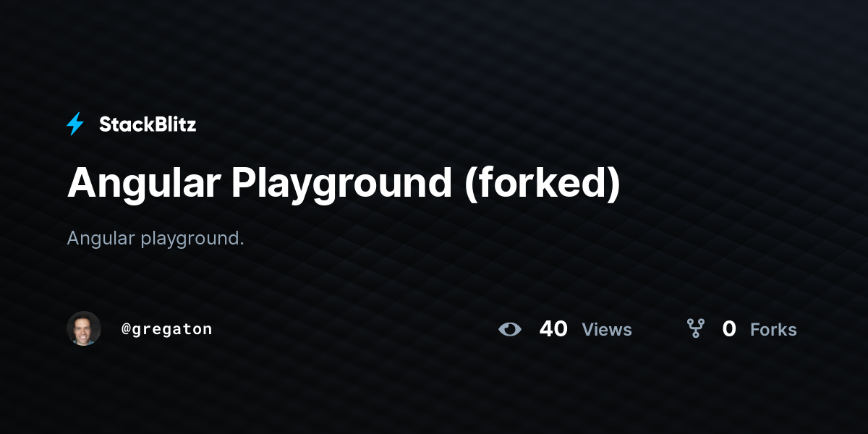Click the StackBlitz lightning bolt logo
Image resolution: width=868 pixels, height=434 pixels.
(75, 124)
